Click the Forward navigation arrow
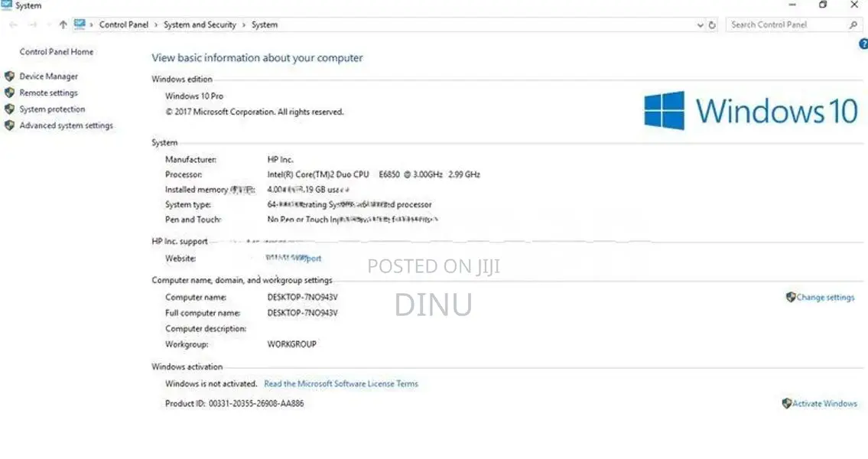The image size is (868, 459). [x=33, y=25]
